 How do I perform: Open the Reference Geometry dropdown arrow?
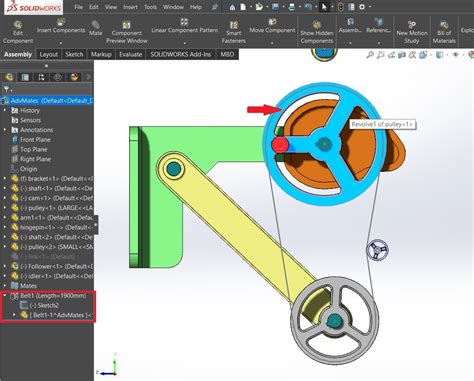tap(379, 43)
